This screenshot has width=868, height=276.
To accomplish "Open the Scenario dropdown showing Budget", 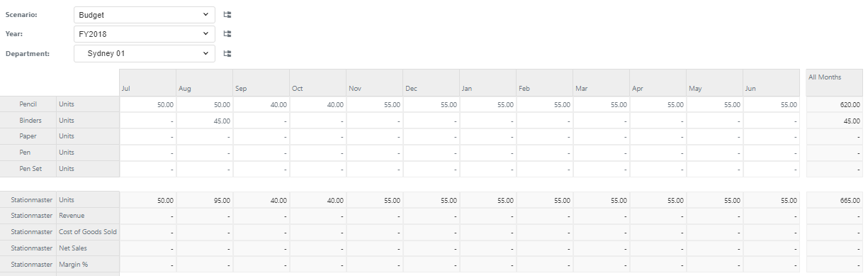I will 144,14.
